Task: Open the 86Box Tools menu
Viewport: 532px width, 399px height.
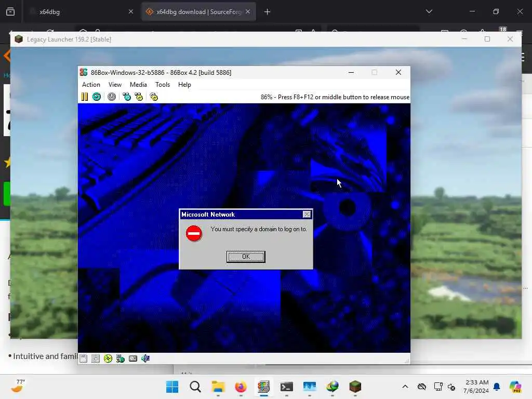Action: point(163,85)
